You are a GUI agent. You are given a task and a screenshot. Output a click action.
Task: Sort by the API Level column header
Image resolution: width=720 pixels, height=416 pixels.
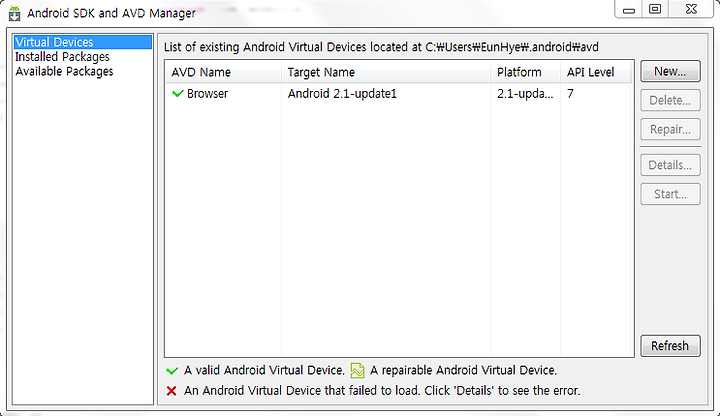pos(596,72)
